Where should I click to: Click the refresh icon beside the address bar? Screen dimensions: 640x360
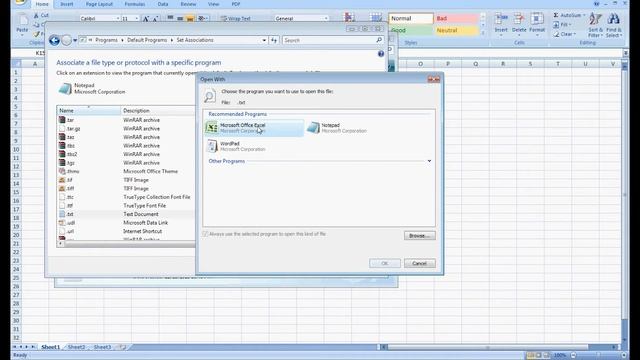(274, 40)
